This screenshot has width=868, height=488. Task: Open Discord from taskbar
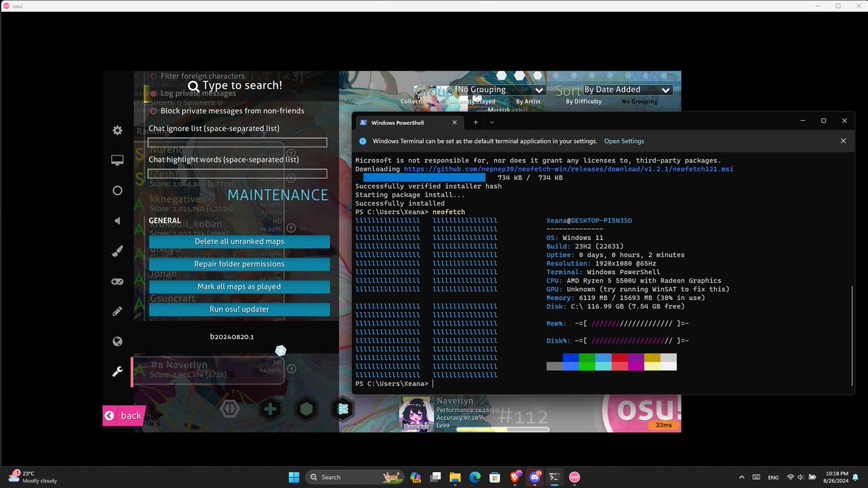click(x=534, y=477)
